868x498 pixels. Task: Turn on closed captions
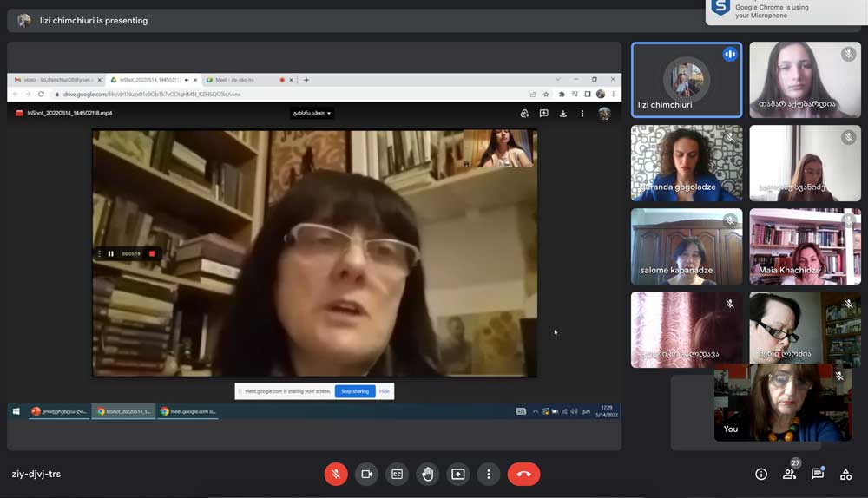coord(397,474)
